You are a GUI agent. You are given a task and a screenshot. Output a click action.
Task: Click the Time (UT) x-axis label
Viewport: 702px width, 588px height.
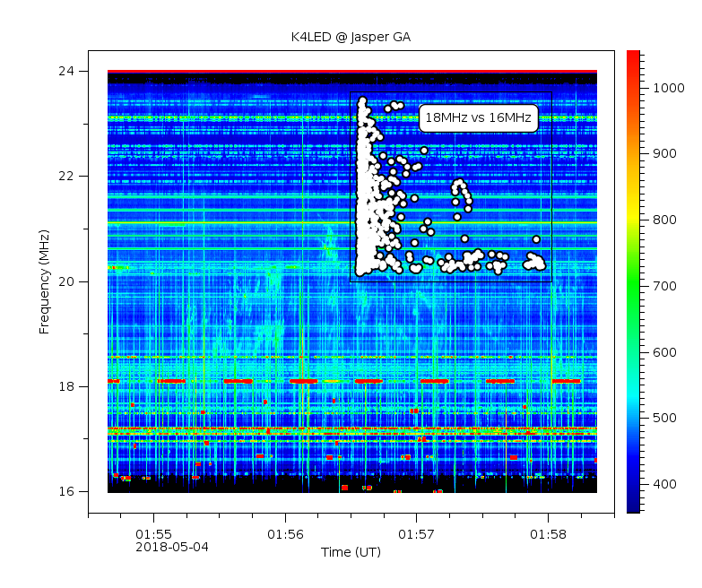[x=351, y=551]
